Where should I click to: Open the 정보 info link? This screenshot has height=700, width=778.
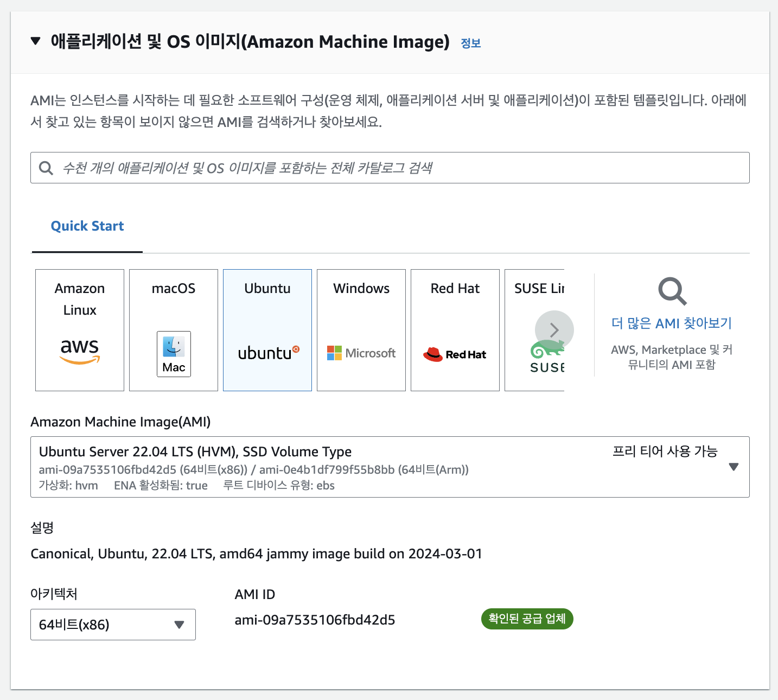(471, 43)
